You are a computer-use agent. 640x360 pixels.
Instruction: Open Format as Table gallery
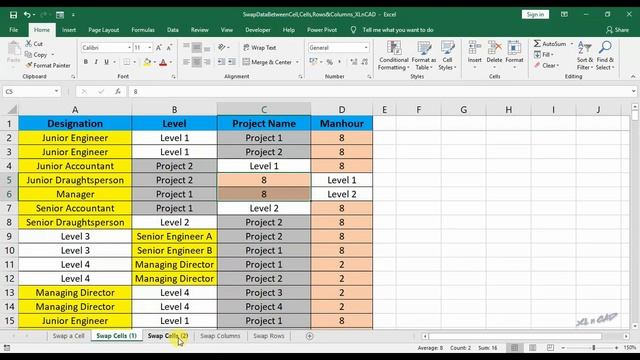click(x=424, y=56)
